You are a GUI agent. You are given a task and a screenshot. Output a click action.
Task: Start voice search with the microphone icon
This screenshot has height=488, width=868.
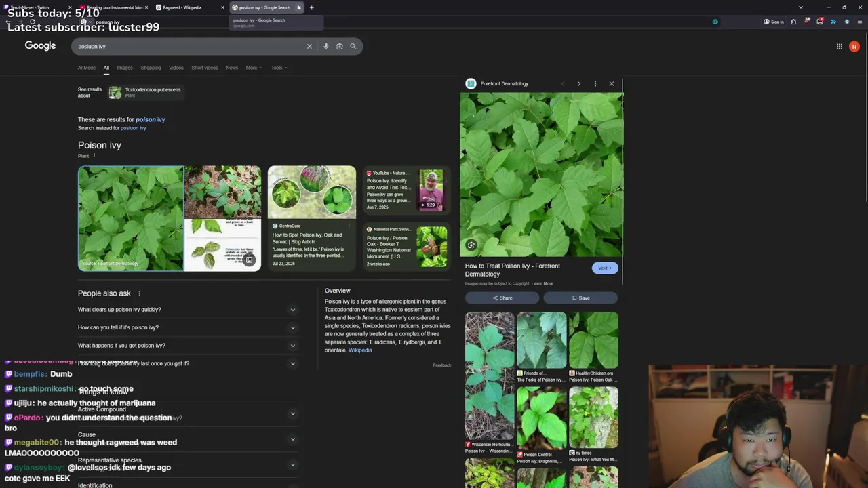pos(325,46)
